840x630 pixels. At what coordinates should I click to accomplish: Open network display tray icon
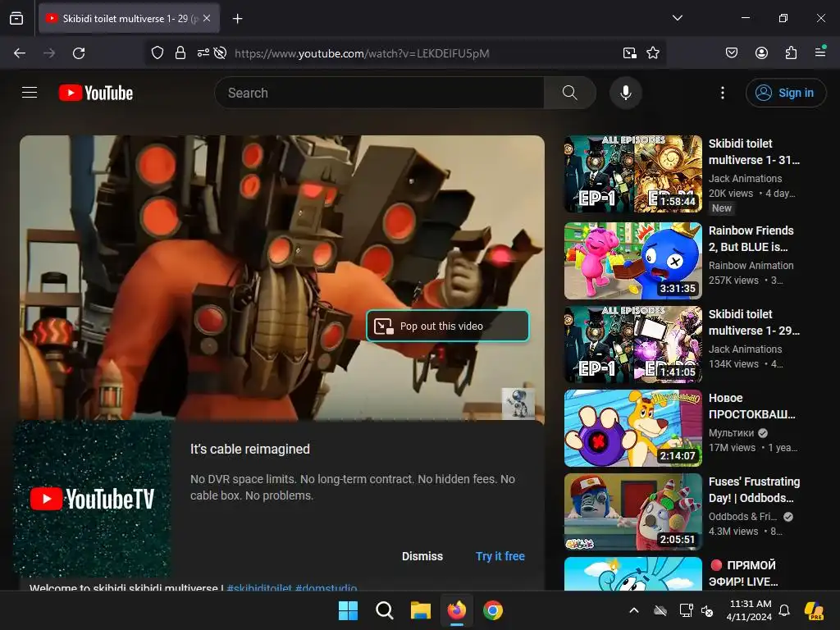686,610
